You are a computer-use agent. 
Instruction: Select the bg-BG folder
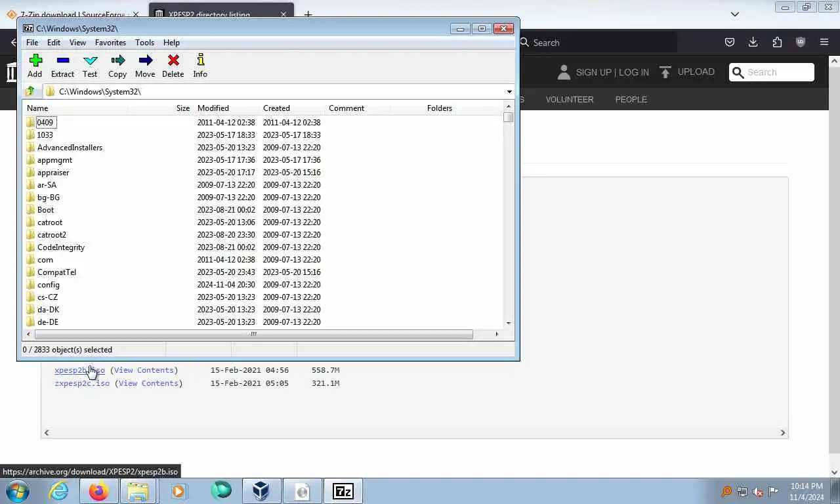(x=49, y=198)
